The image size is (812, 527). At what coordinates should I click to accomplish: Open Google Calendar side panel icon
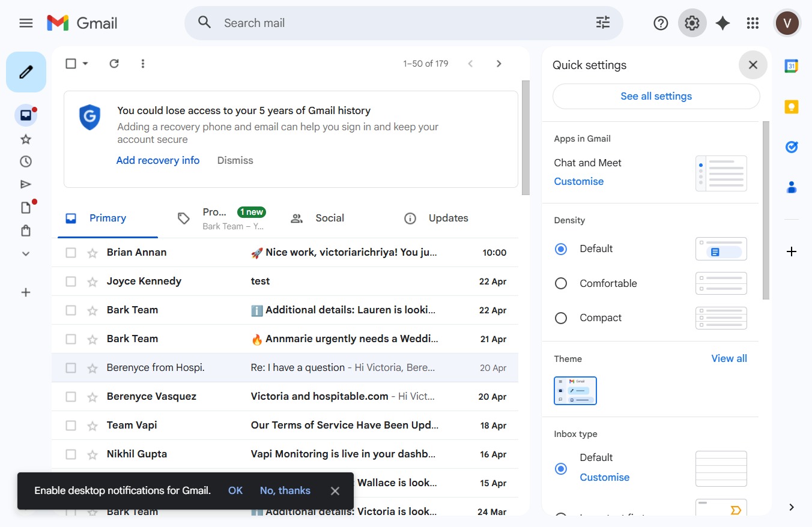[x=792, y=66]
